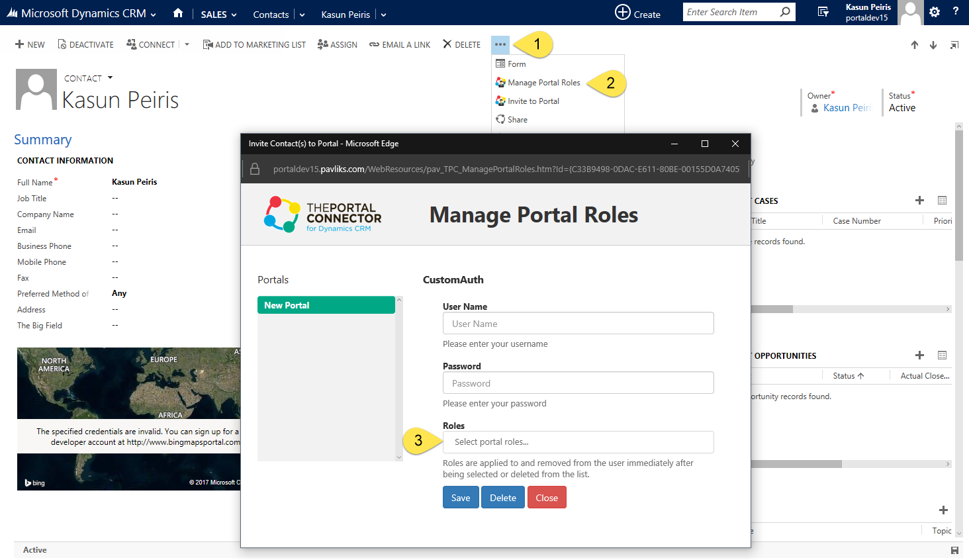
Task: Select New Portal in Portals list
Action: tap(326, 305)
